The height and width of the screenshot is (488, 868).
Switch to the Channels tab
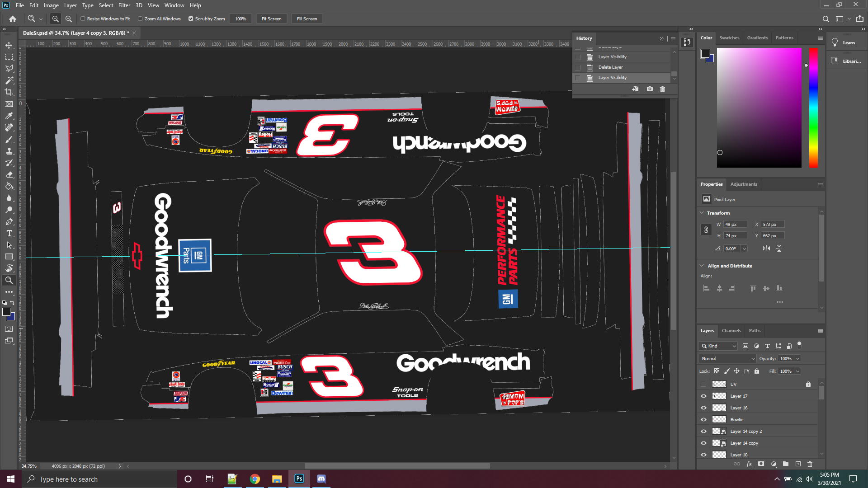coord(731,331)
